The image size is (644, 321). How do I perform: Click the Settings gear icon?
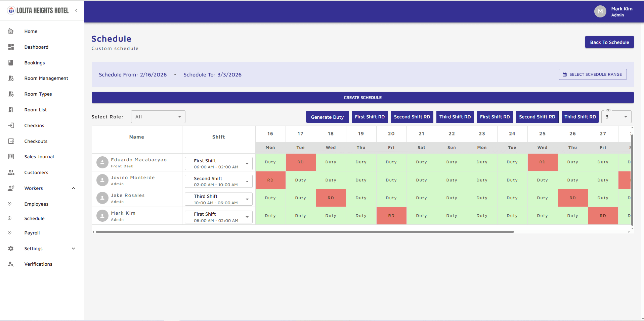[11, 249]
